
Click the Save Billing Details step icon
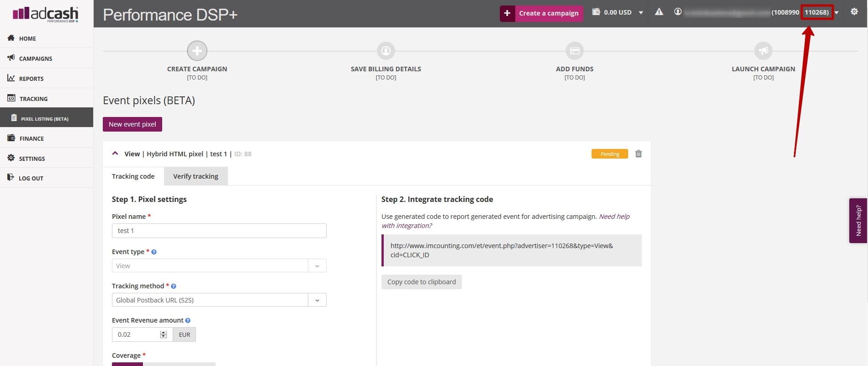point(386,51)
